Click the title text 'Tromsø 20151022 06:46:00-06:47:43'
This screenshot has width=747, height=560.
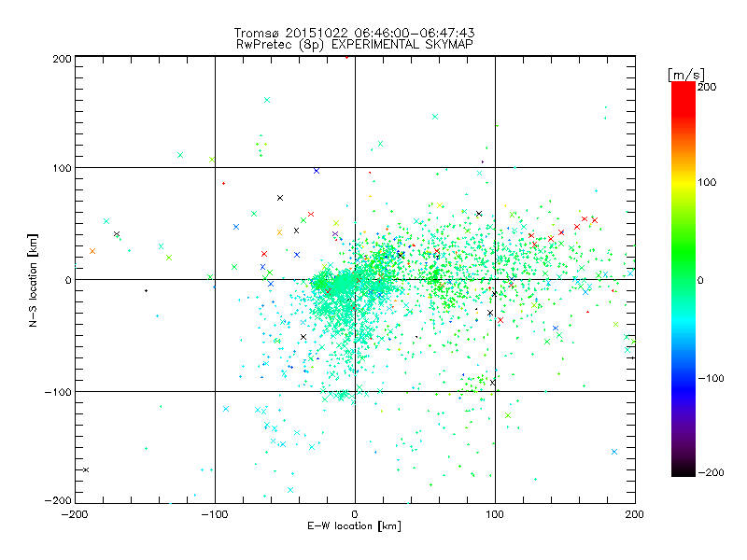click(354, 33)
